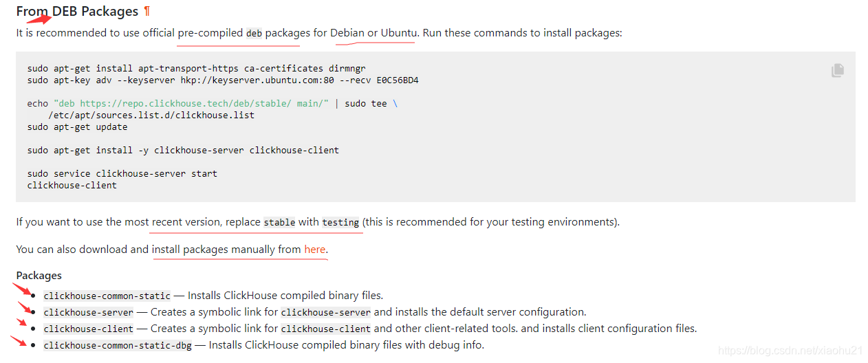
Task: Click the copy code icon in code block
Action: click(837, 70)
